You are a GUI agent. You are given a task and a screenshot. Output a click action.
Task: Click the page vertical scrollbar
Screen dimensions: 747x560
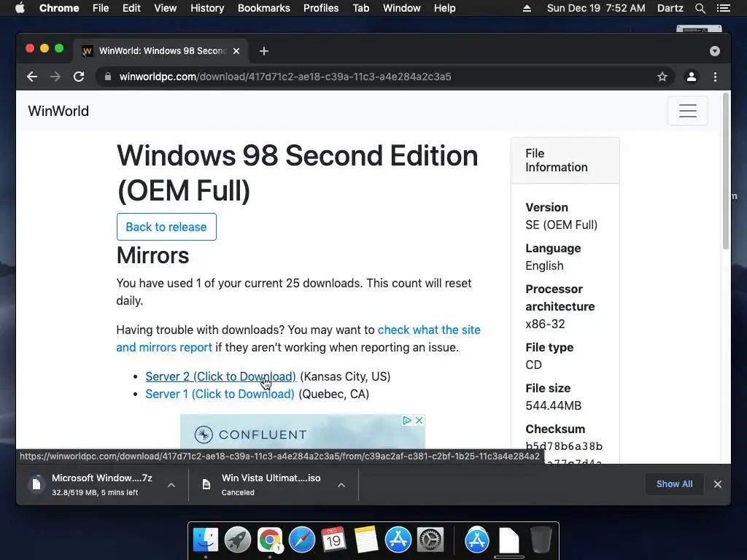click(x=726, y=171)
